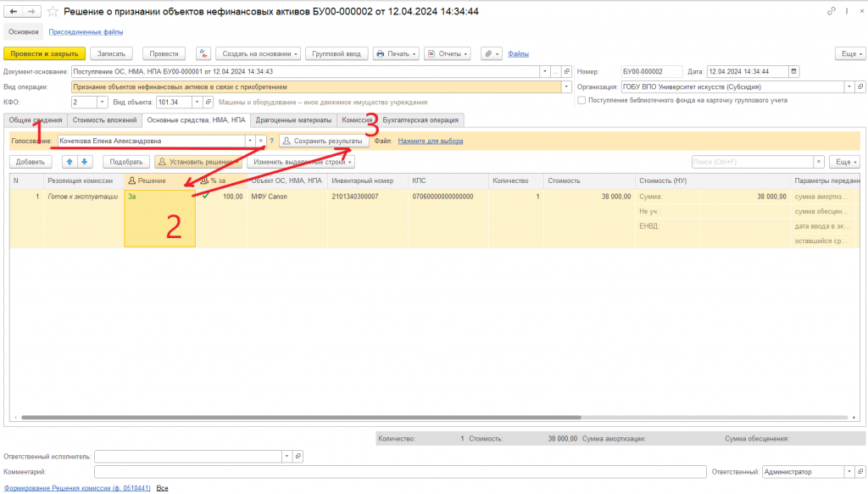Expand the Ответственный исполнитель dropdown
868x494 pixels.
[287, 457]
